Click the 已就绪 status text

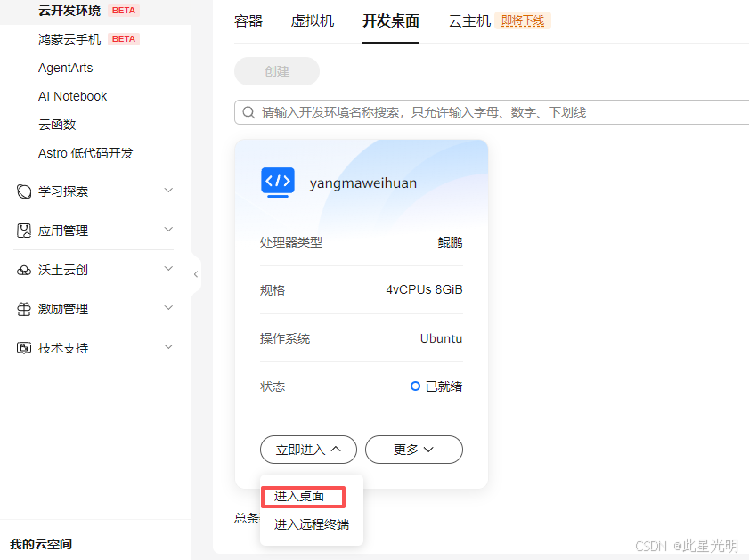(x=444, y=386)
